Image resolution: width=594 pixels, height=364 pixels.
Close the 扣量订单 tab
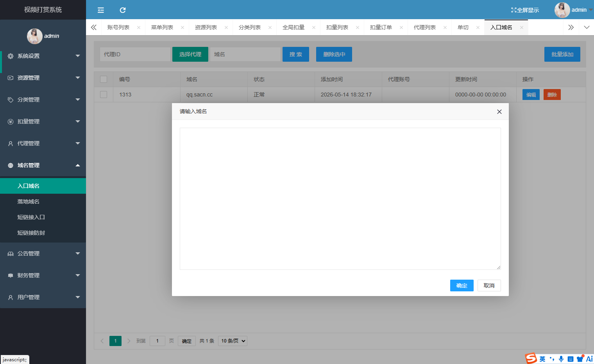(401, 27)
